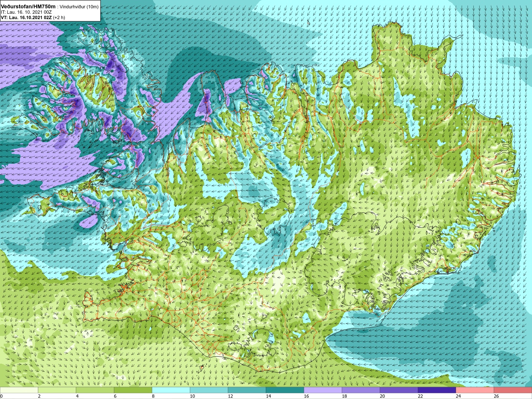
Task: Select the violet 20–22 legend swatch
Action: point(399,390)
